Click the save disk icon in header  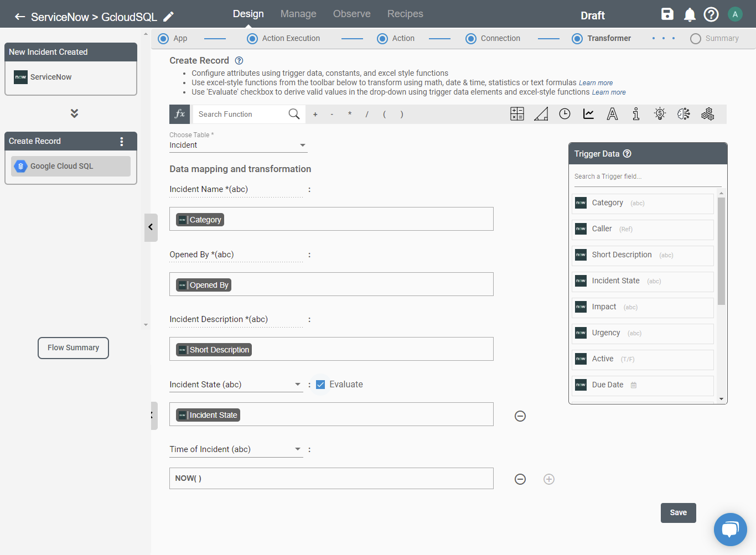(x=667, y=14)
